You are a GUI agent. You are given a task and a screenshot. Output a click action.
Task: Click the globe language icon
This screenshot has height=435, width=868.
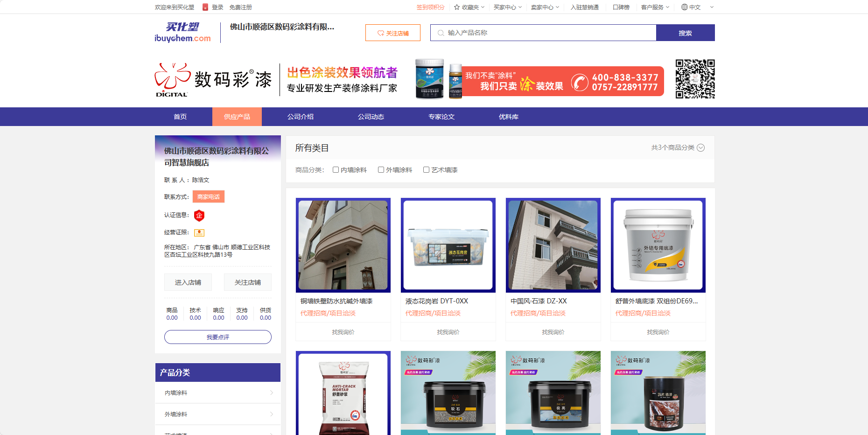pos(685,7)
